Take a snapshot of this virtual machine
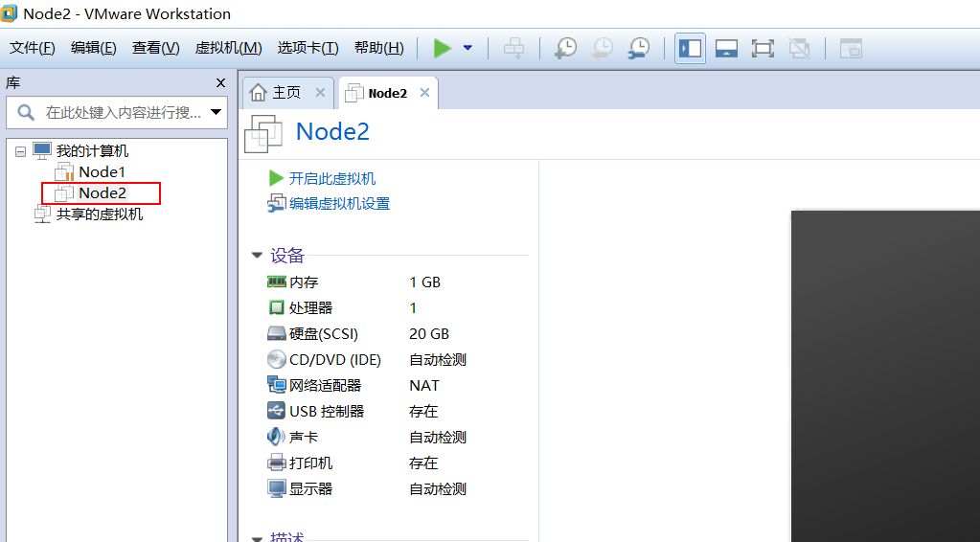Image resolution: width=980 pixels, height=542 pixels. 566,48
